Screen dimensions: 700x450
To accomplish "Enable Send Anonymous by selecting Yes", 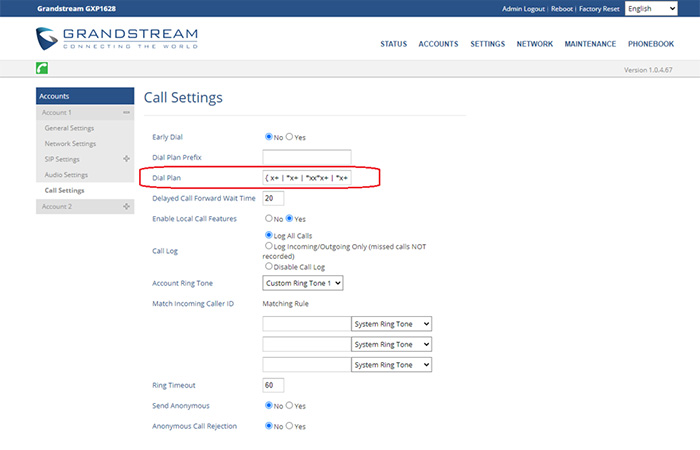I will (x=290, y=406).
